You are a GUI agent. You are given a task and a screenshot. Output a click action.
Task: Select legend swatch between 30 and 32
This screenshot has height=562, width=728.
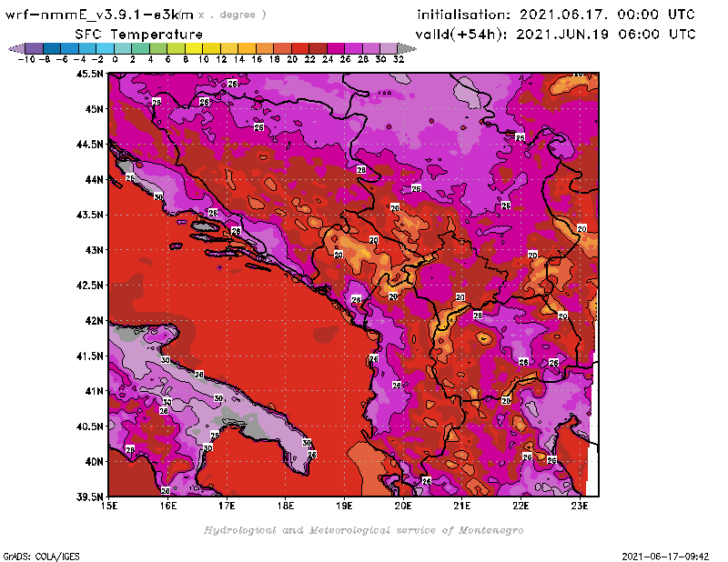tap(389, 48)
